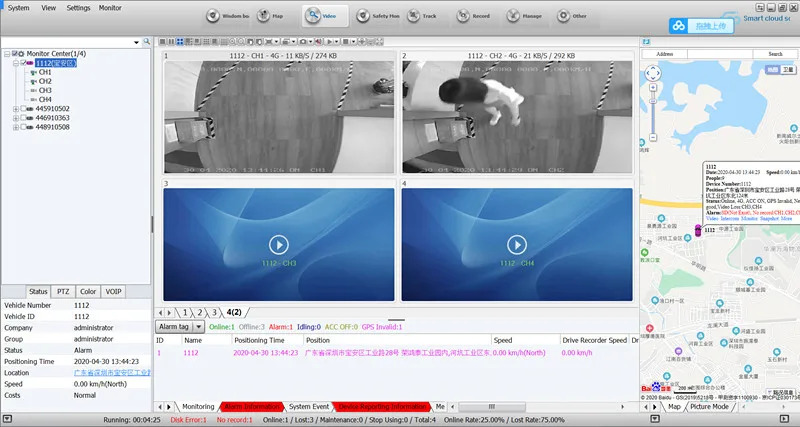This screenshot has height=427, width=800.
Task: Click the map expand icon above Address
Action: (x=646, y=41)
